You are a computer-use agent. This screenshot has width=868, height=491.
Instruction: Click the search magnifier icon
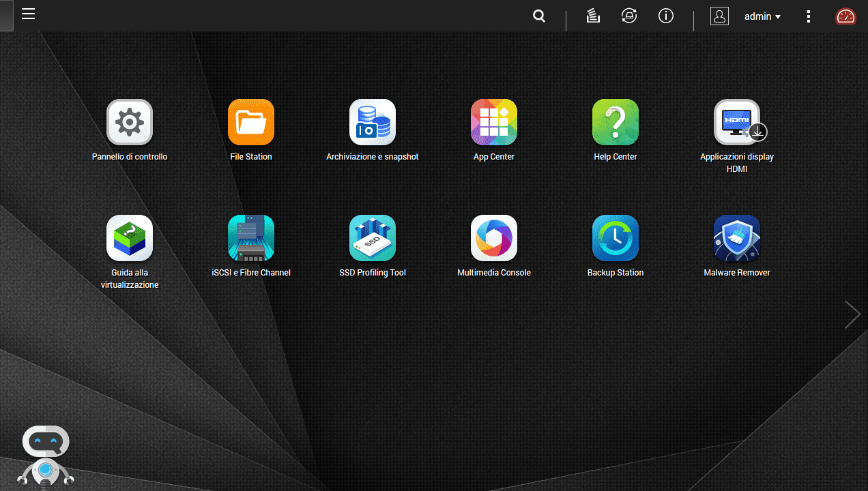[539, 16]
